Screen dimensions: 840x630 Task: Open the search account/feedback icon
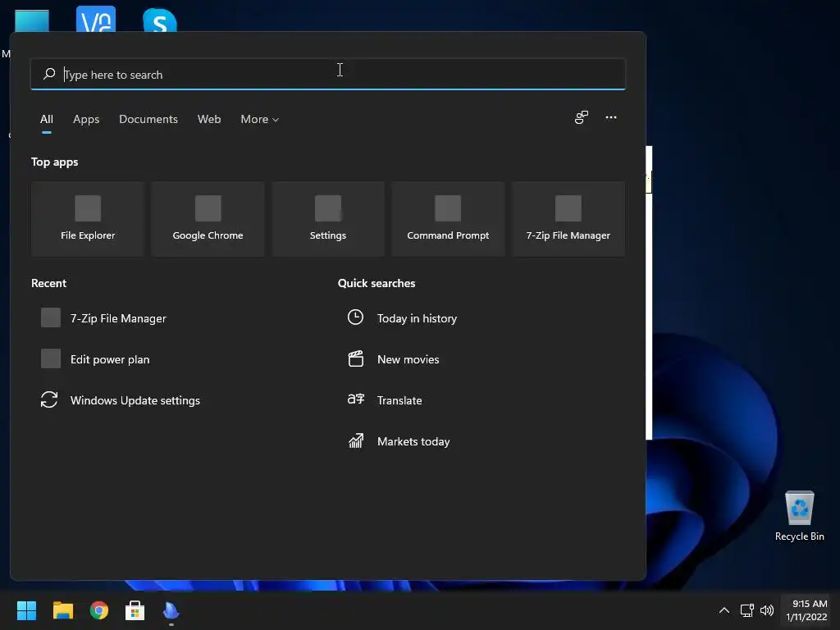tap(582, 117)
